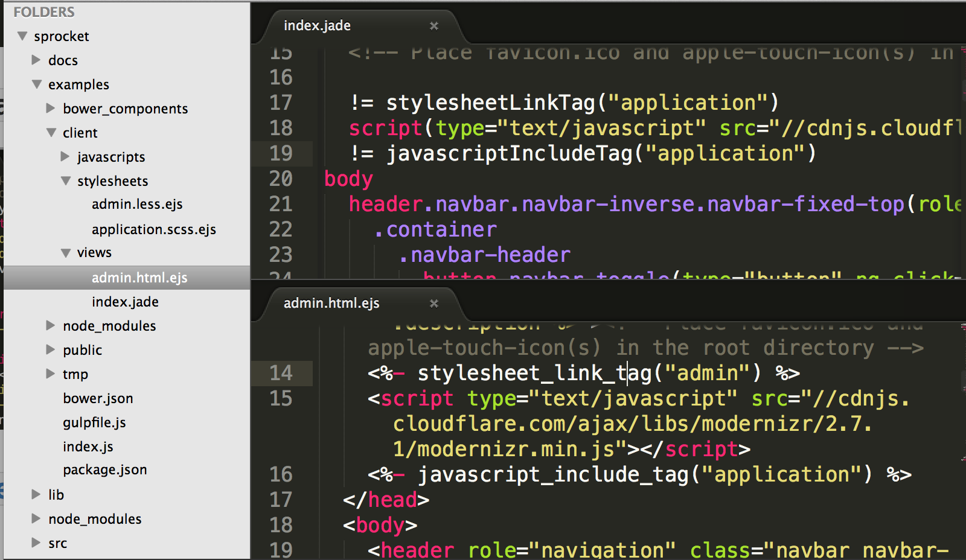This screenshot has height=560, width=966.
Task: Click the <body> tag on line 18
Action: pyautogui.click(x=380, y=526)
